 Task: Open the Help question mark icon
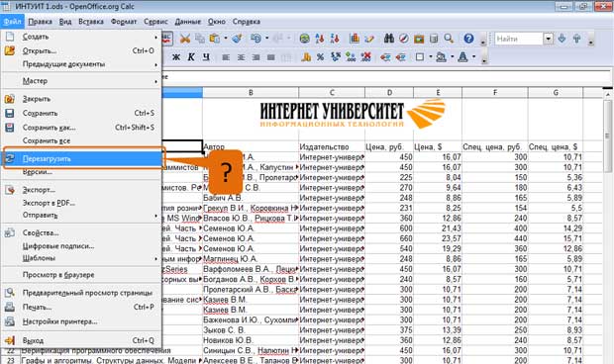pos(468,39)
